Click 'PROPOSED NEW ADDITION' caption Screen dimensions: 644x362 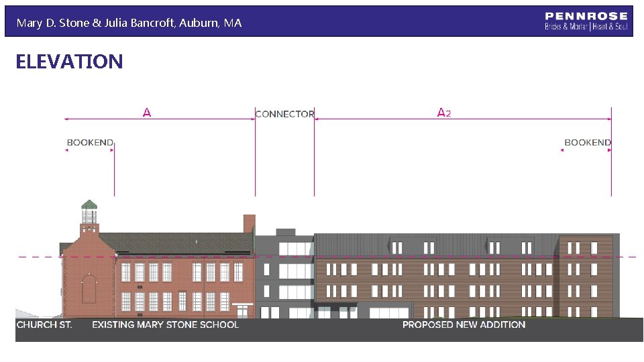pos(464,324)
